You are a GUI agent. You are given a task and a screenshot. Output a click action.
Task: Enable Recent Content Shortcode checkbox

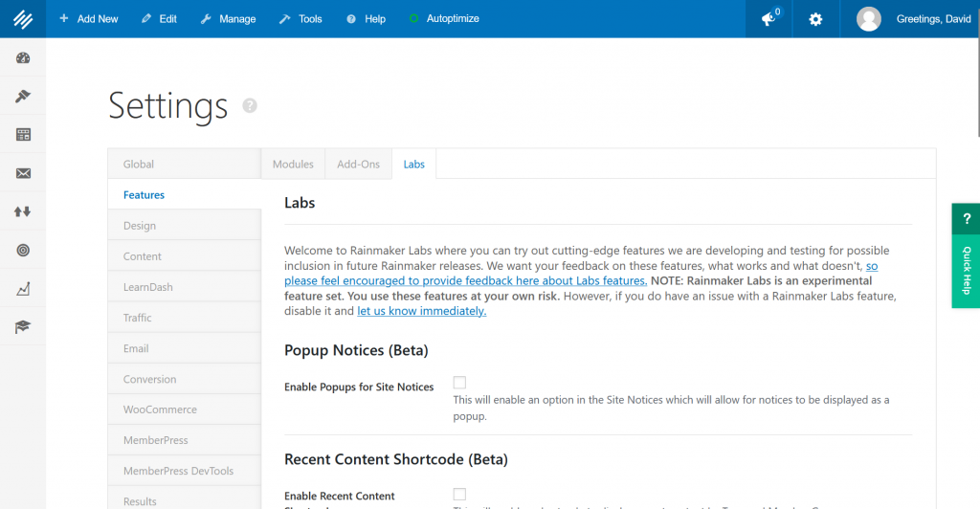[x=459, y=494]
